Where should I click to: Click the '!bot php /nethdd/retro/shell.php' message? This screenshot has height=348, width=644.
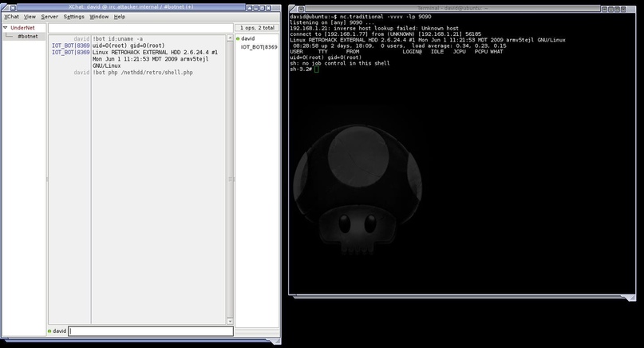[x=143, y=73]
